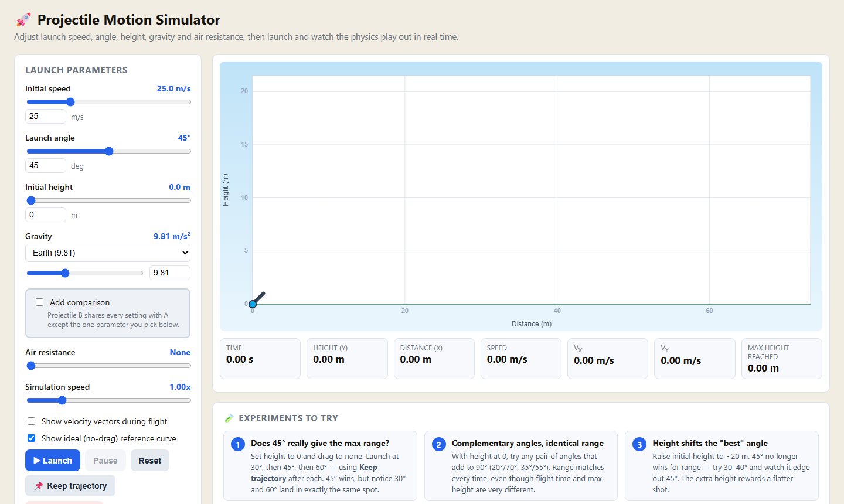Open experiment 'Does 45° really give the max range?'
Screen dimensions: 844x504
click(320, 466)
